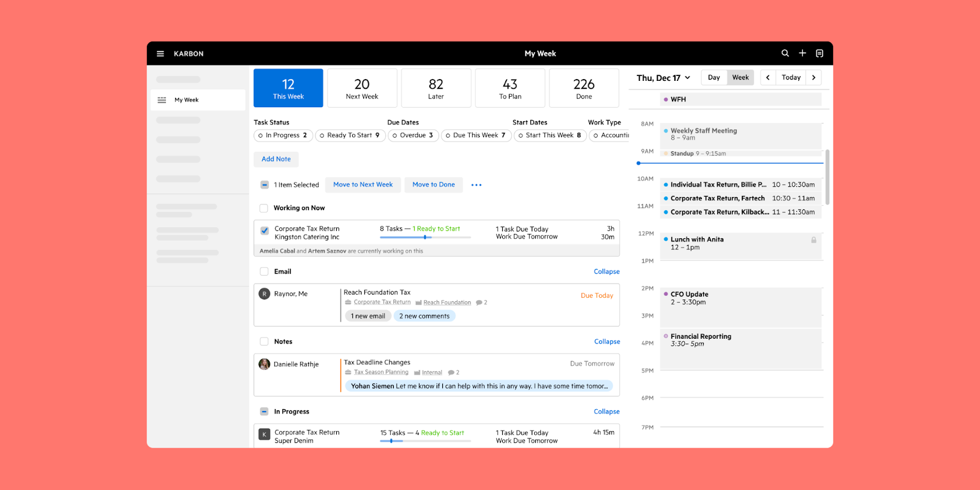Screen dimensions: 980x490
Task: Open the notes clipboard icon in header
Action: click(820, 53)
